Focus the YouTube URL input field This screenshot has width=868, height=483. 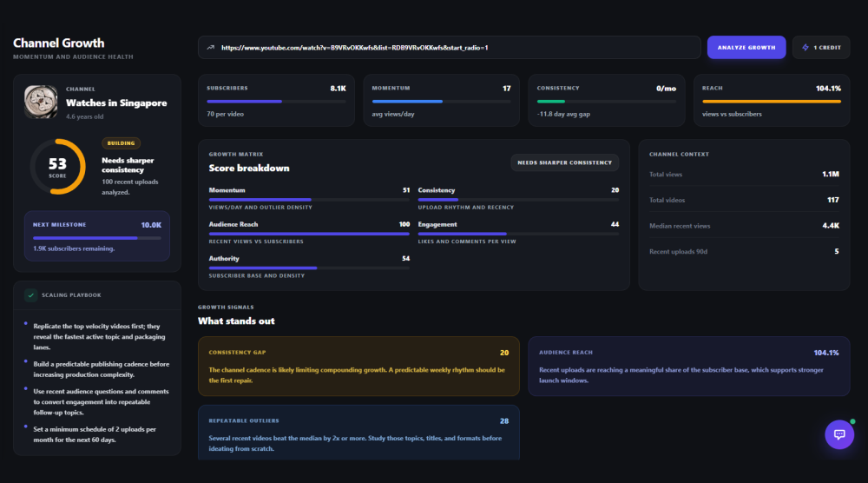click(x=449, y=48)
